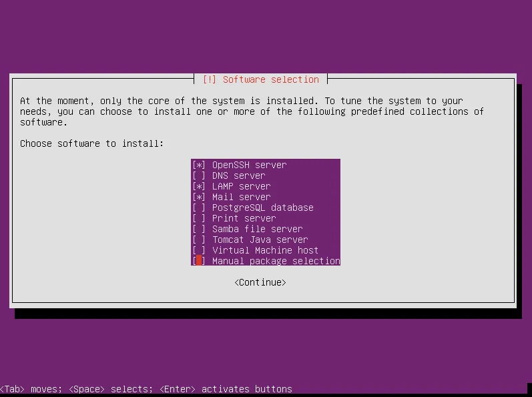Image resolution: width=532 pixels, height=397 pixels.
Task: Choose the LAMP server list entry
Action: pyautogui.click(x=266, y=186)
